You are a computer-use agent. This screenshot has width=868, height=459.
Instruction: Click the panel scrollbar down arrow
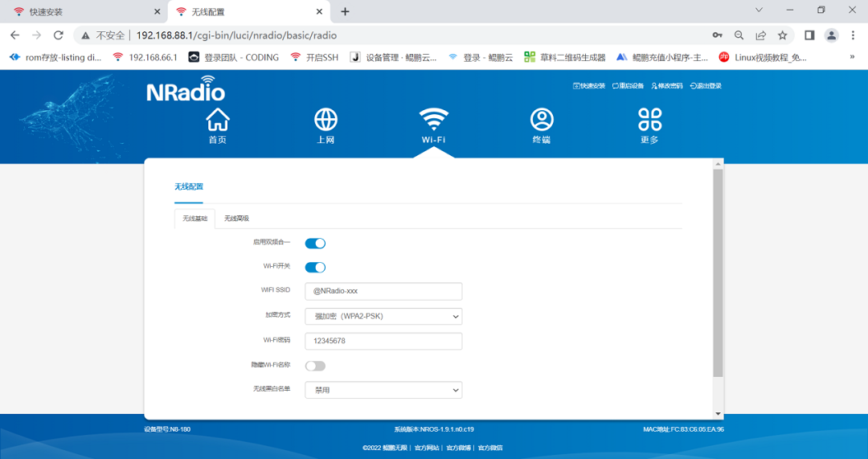(x=718, y=414)
